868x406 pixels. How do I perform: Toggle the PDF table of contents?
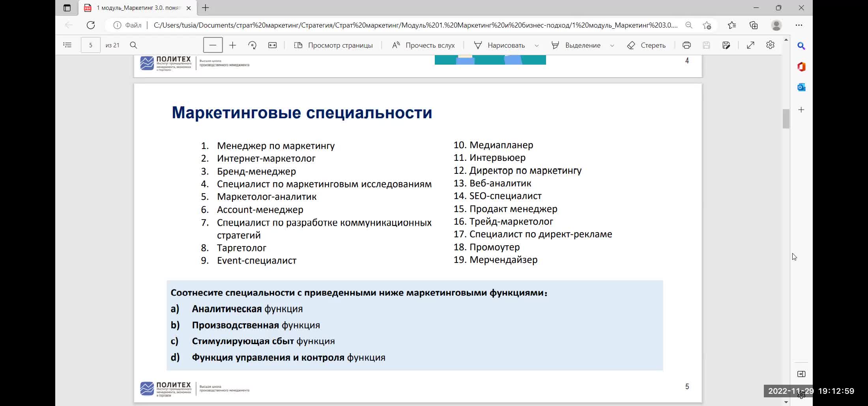tap(67, 45)
